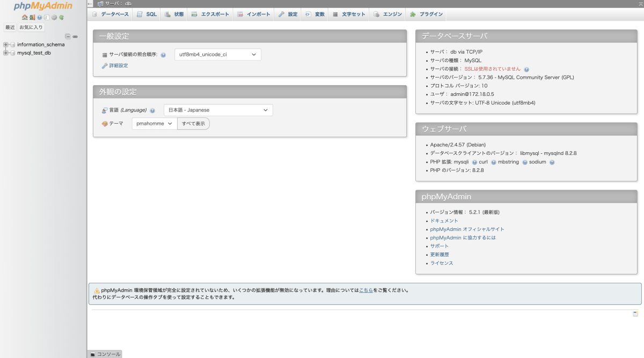Click the phpMyAdmin logo
Viewport: 644px width, 358px height.
tap(43, 6)
